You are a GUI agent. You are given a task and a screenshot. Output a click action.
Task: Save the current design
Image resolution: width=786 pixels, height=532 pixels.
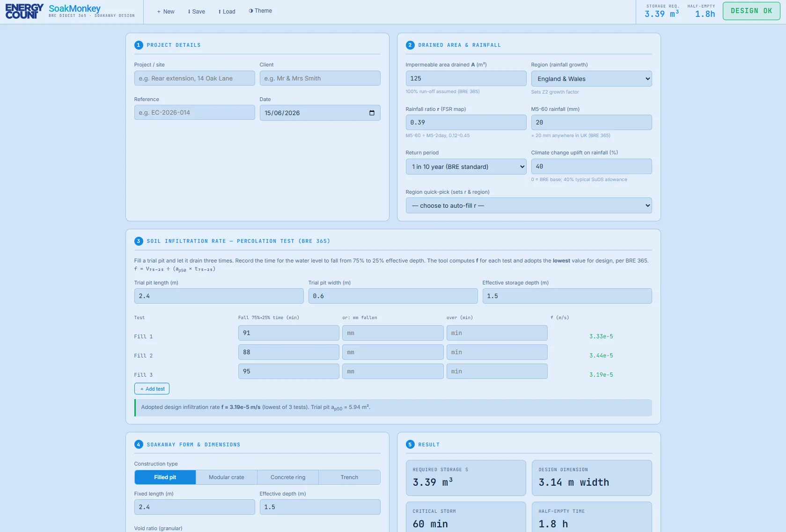[x=197, y=12]
